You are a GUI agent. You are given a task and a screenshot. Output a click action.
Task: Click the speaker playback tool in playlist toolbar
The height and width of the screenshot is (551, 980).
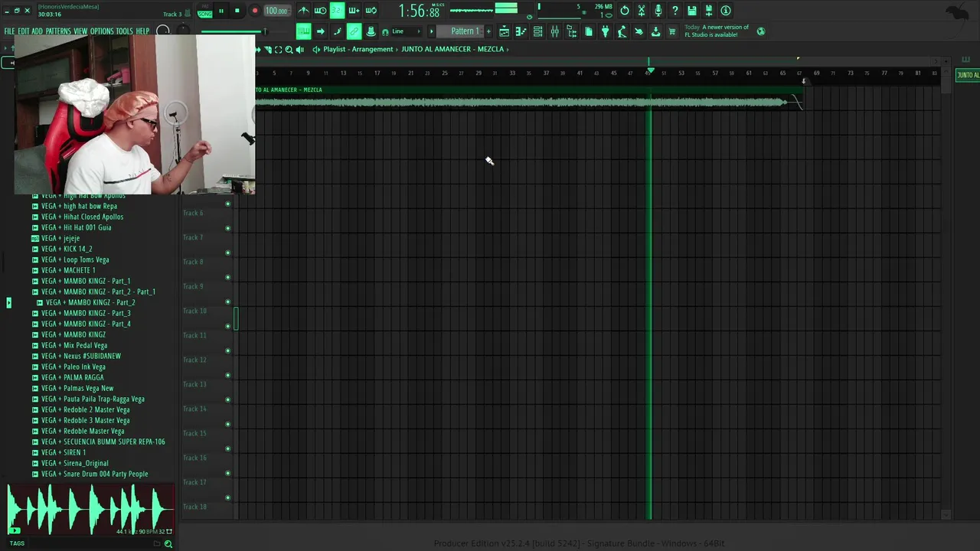(x=299, y=49)
